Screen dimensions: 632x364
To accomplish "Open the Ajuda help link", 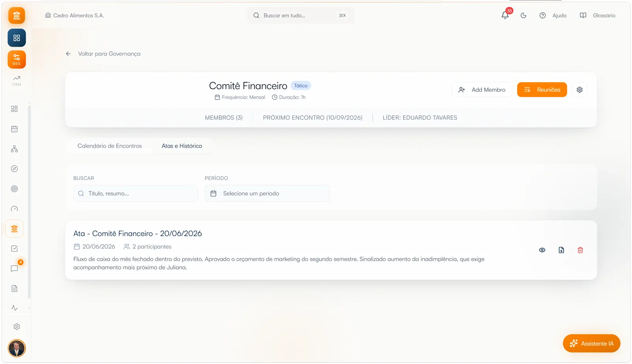I will click(553, 16).
